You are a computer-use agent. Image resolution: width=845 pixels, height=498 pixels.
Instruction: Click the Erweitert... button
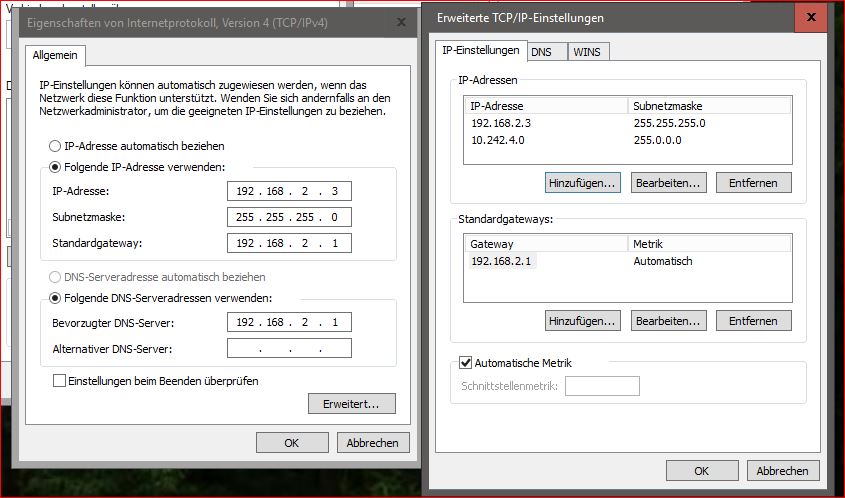tap(352, 404)
